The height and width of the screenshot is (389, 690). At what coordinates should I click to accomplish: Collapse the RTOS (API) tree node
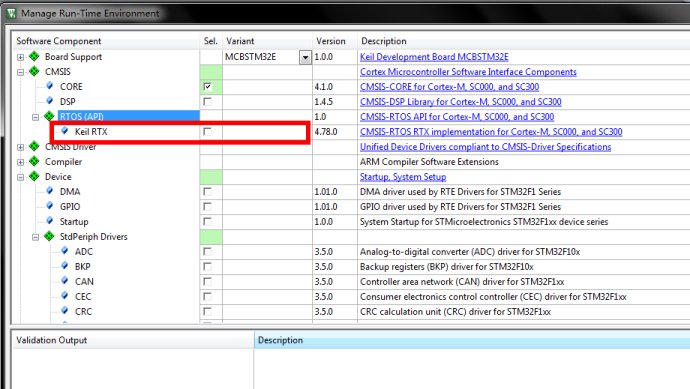click(36, 117)
